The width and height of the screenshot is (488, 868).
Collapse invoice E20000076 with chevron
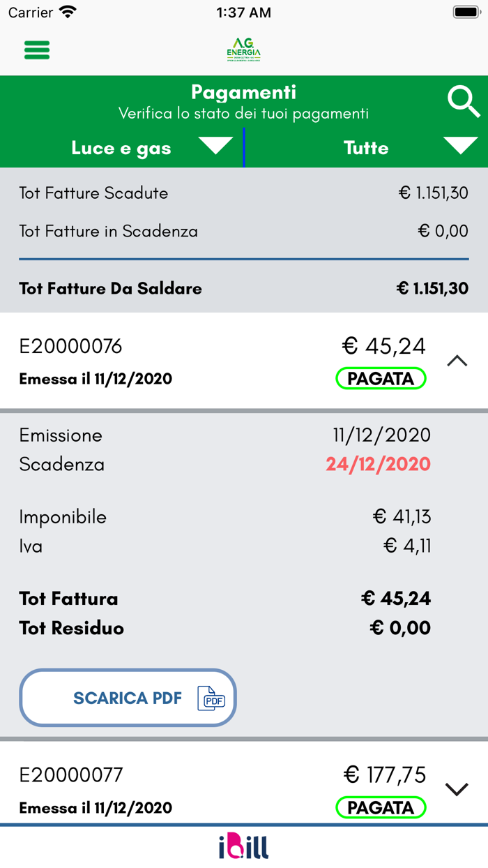click(x=457, y=361)
